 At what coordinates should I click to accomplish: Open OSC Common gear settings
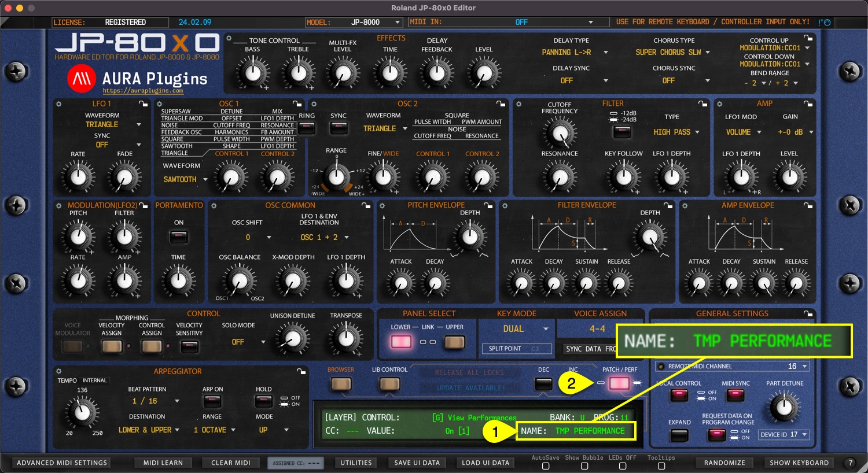(x=214, y=205)
